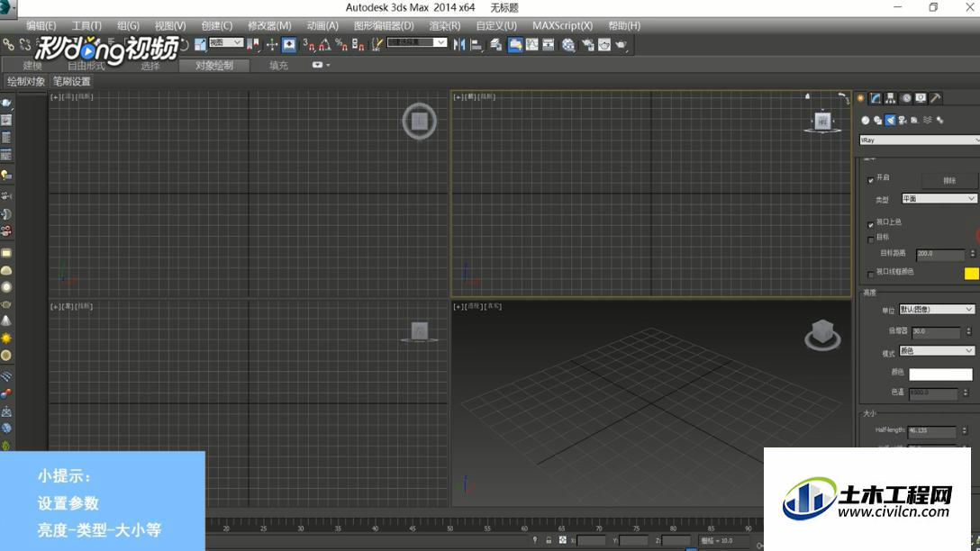Click the Half-length value field
Screen dimensions: 980x551
(932, 431)
